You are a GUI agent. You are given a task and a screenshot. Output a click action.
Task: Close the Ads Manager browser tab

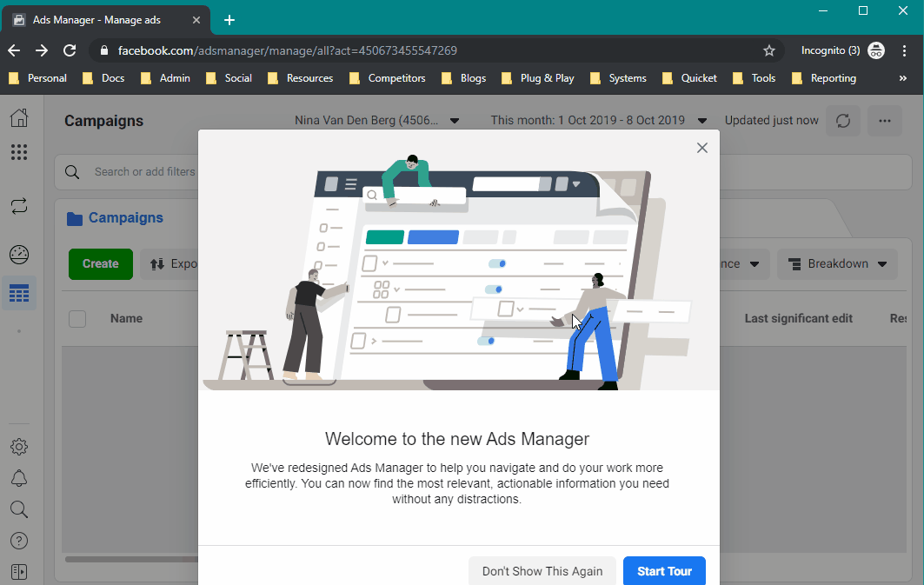coord(196,20)
